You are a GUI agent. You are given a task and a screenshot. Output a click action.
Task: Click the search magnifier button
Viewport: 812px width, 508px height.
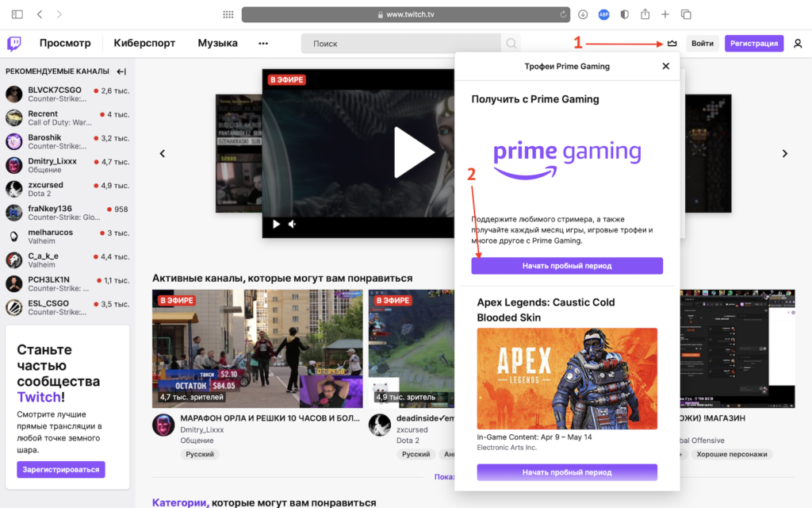coord(512,44)
